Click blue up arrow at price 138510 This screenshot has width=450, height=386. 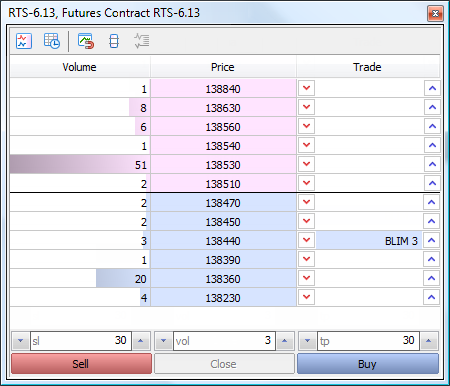point(432,183)
